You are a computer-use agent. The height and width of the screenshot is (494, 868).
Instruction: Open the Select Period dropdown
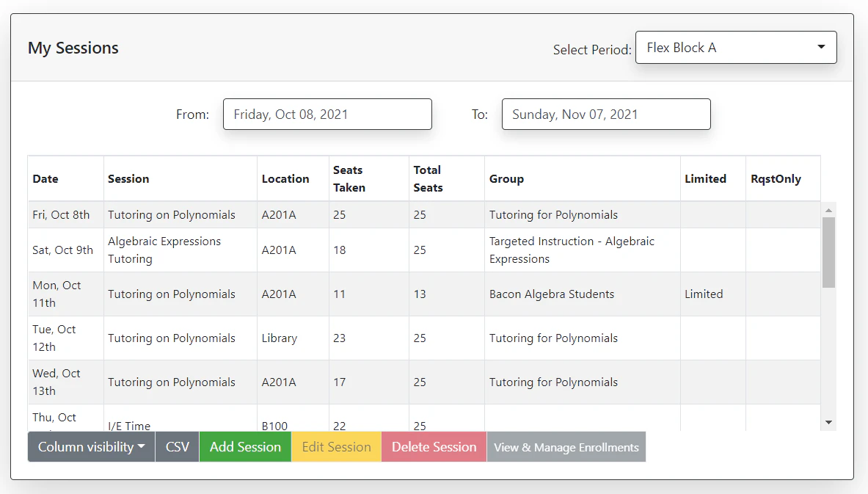click(735, 47)
